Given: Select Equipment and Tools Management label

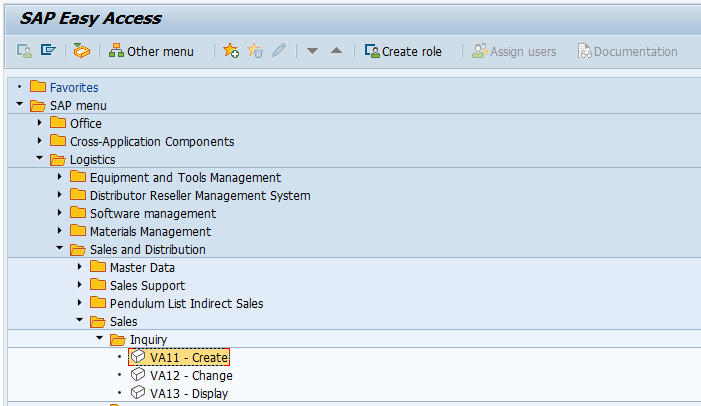Looking at the screenshot, I should 186,178.
